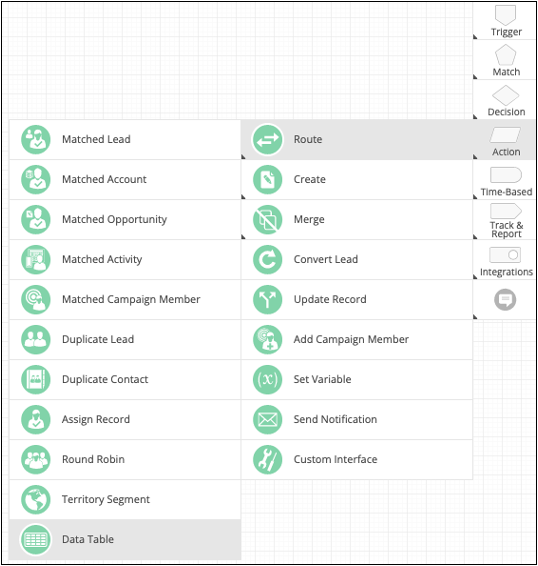Select Duplicate Contact menu entry
Viewport: 538px width, 566px height.
pos(125,380)
